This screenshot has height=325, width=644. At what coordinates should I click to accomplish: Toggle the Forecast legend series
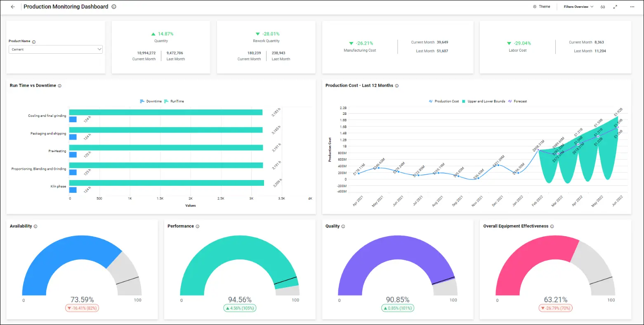pos(517,101)
